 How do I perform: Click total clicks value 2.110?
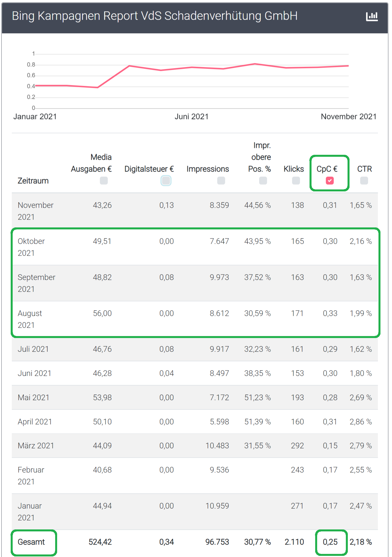[294, 542]
